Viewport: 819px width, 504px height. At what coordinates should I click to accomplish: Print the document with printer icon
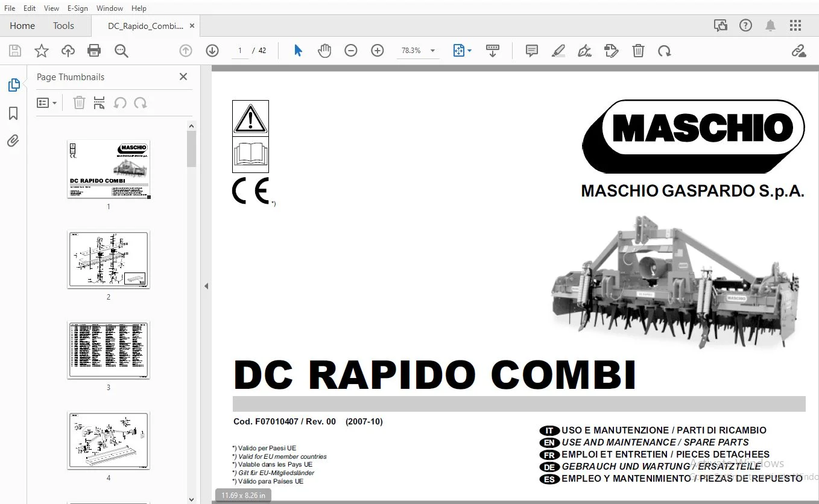(x=94, y=51)
